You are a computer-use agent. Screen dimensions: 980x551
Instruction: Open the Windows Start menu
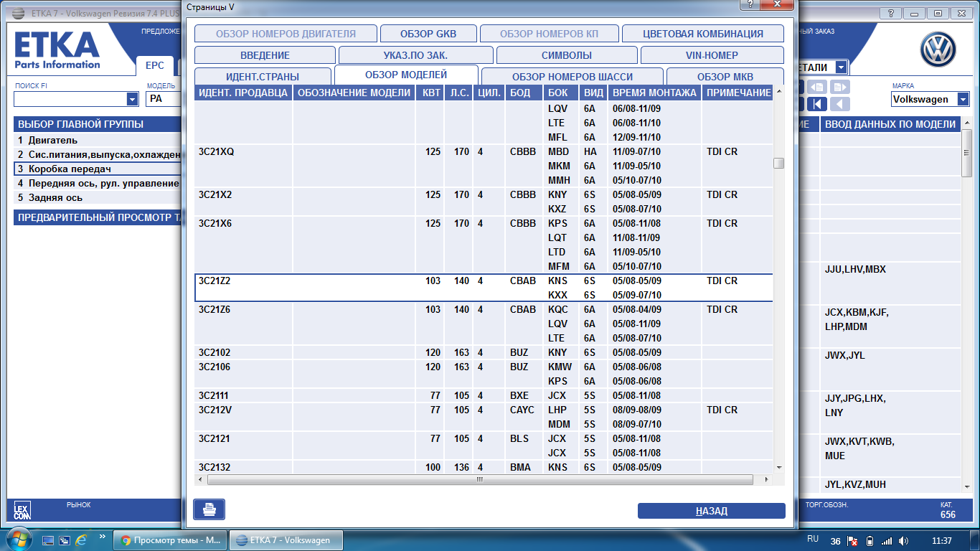(x=17, y=540)
